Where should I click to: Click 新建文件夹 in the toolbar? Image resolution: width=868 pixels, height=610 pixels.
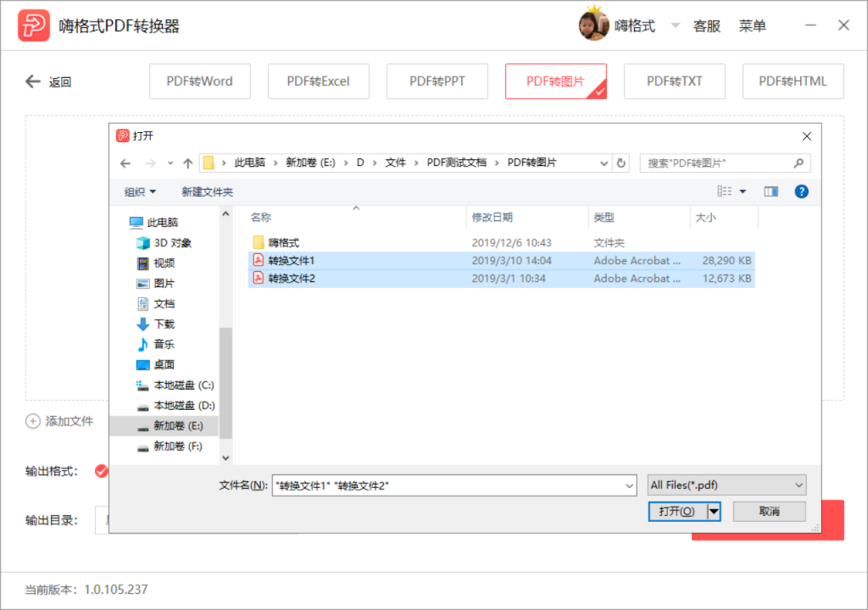(207, 192)
